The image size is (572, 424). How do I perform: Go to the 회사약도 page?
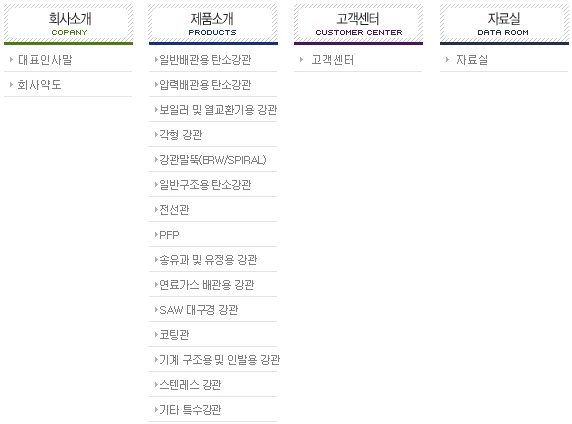click(39, 85)
